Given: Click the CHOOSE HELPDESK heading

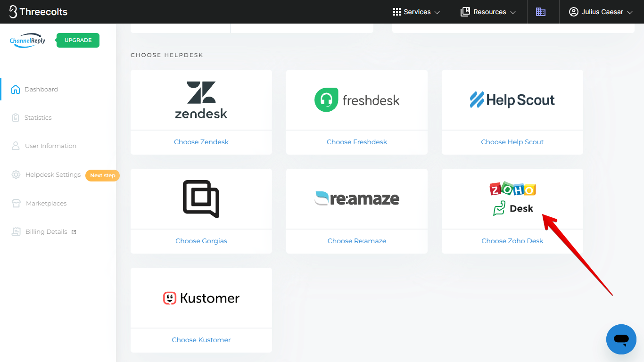Looking at the screenshot, I should (x=167, y=55).
